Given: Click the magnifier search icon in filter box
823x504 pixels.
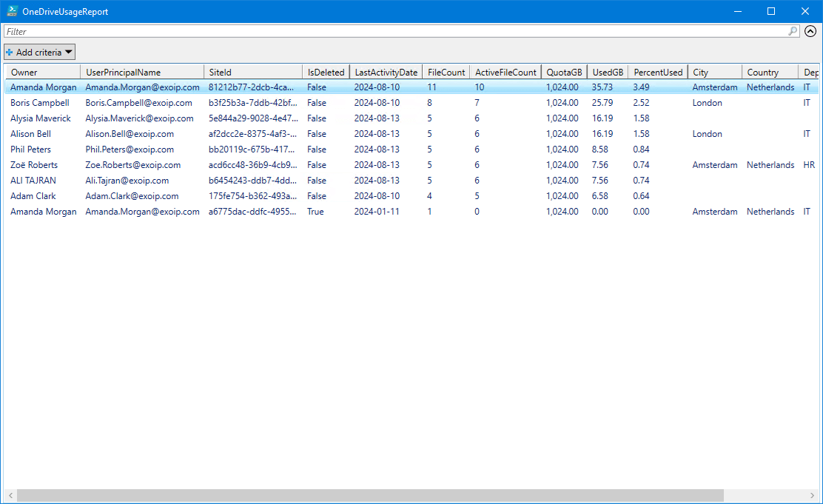Looking at the screenshot, I should click(793, 31).
